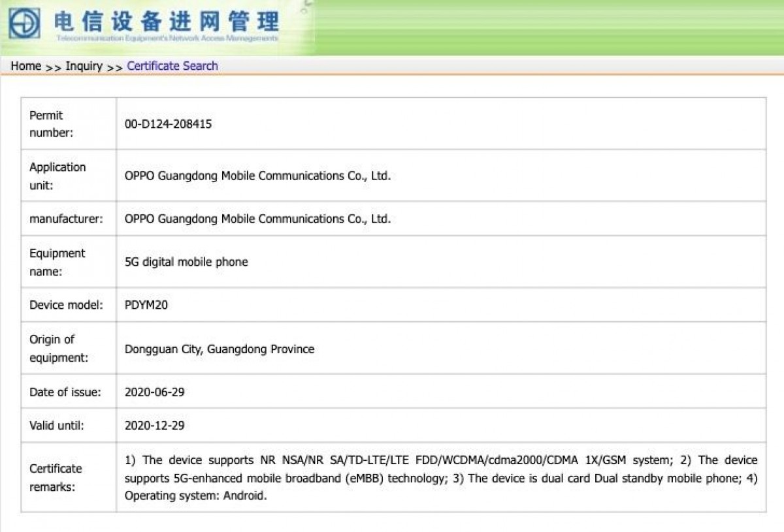Click the 'Device model:' label cell
784x532 pixels.
click(x=69, y=305)
